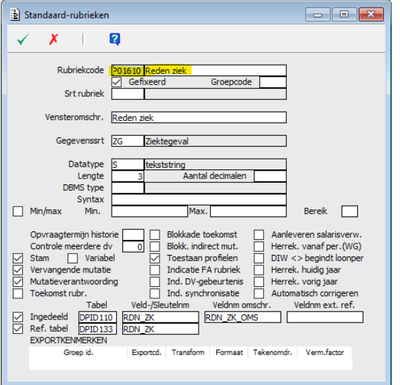Toggle Vervangende mutatie checkbox
The height and width of the screenshot is (385, 400).
(x=18, y=270)
